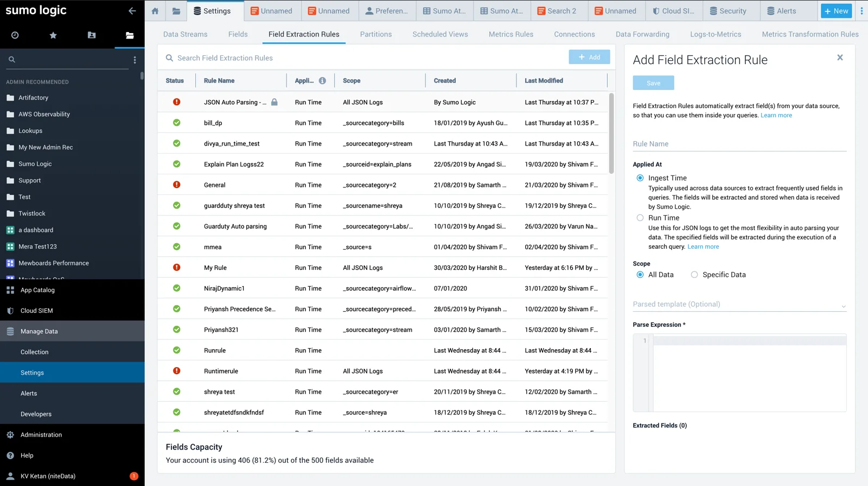Viewport: 868px width, 486px height.
Task: Click the error status icon for General rule
Action: coord(176,185)
